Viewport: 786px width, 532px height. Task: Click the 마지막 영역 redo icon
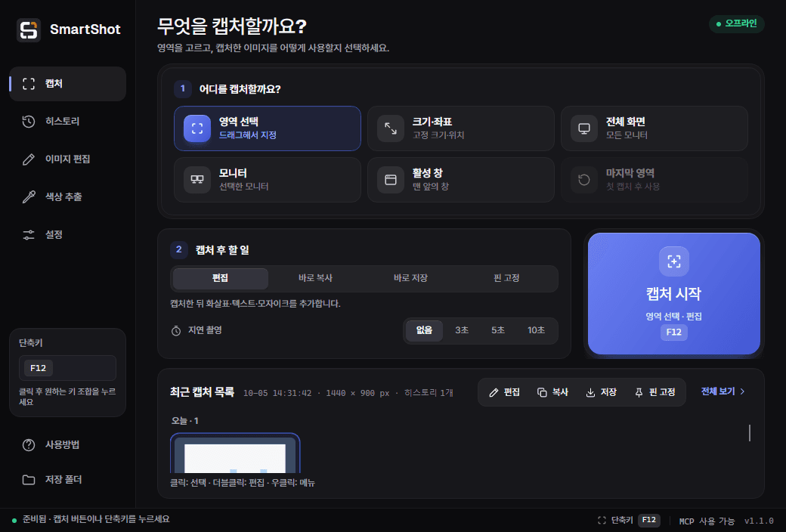point(584,180)
